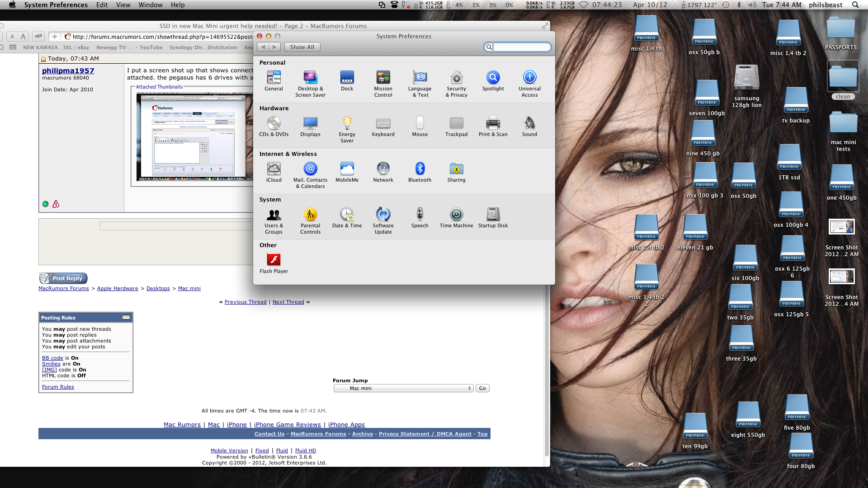Open Startup Disk preferences
The image size is (868, 488).
tap(493, 215)
